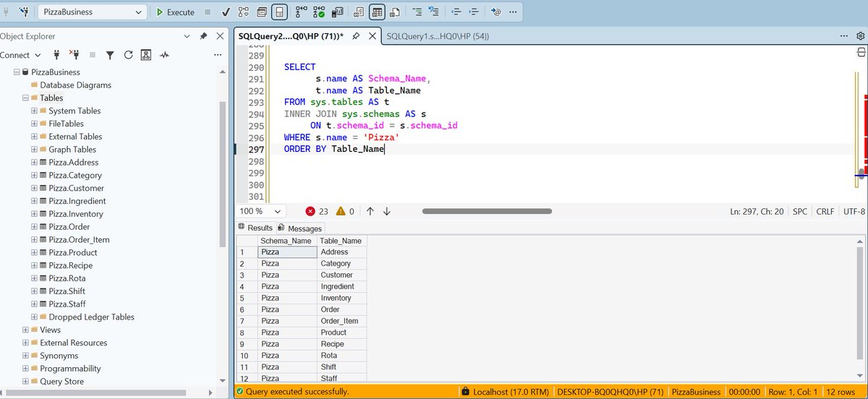
Task: Click the red error count indicator 23
Action: (x=317, y=211)
